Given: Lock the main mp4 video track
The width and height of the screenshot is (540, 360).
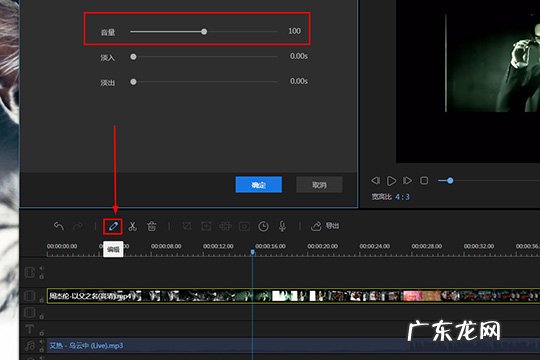Looking at the screenshot, I should click(x=41, y=300).
